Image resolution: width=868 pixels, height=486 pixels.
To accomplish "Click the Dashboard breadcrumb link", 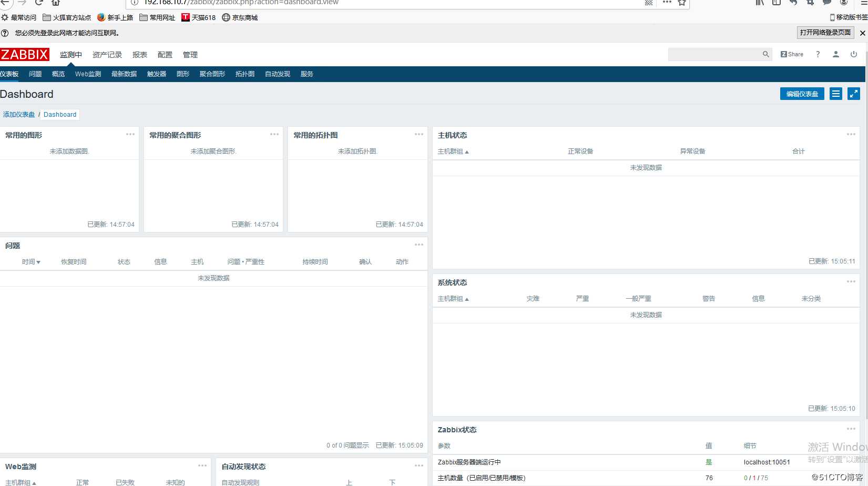I will 60,115.
